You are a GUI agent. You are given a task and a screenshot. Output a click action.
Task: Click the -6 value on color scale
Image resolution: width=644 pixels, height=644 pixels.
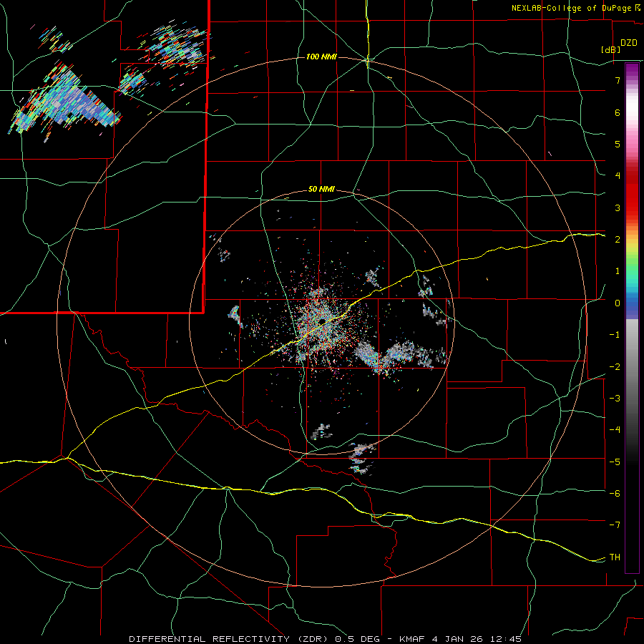tap(615, 494)
